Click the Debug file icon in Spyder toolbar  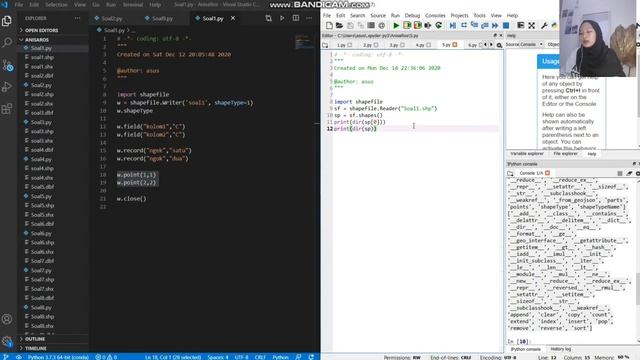click(x=453, y=25)
